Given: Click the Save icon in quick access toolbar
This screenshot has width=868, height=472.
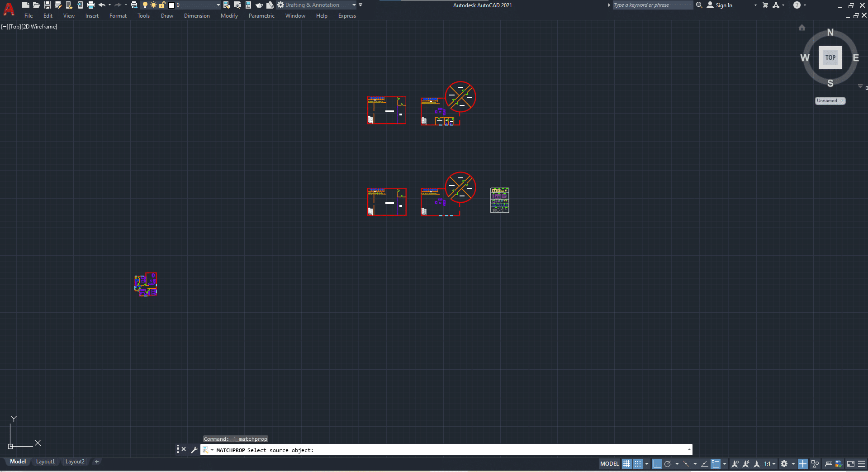Looking at the screenshot, I should 47,5.
